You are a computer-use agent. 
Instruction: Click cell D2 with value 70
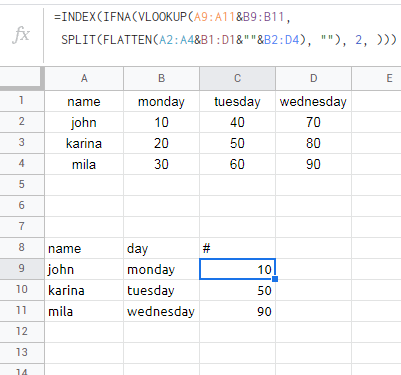pyautogui.click(x=313, y=122)
